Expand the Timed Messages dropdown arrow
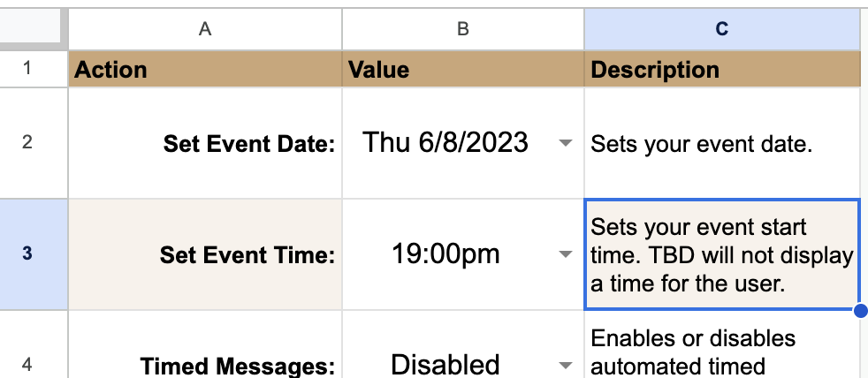Viewport: 868px width, 378px height. [566, 364]
